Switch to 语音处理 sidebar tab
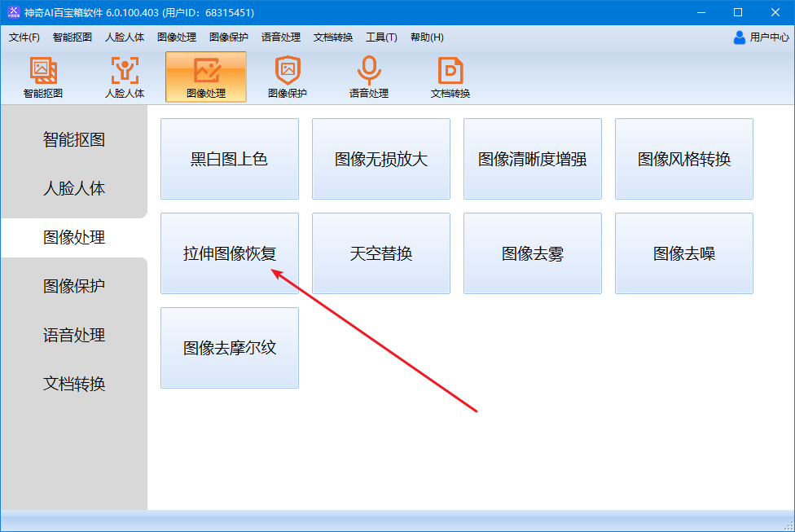This screenshot has height=532, width=795. (x=74, y=335)
